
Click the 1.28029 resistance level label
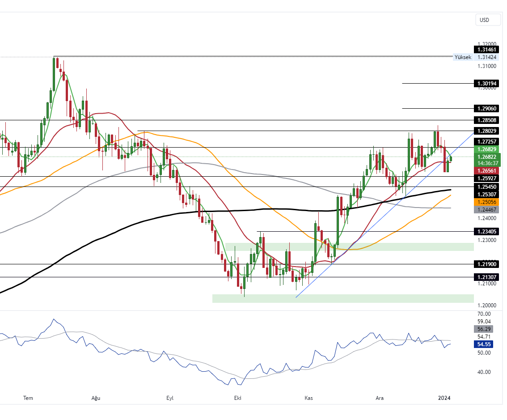pos(486,131)
